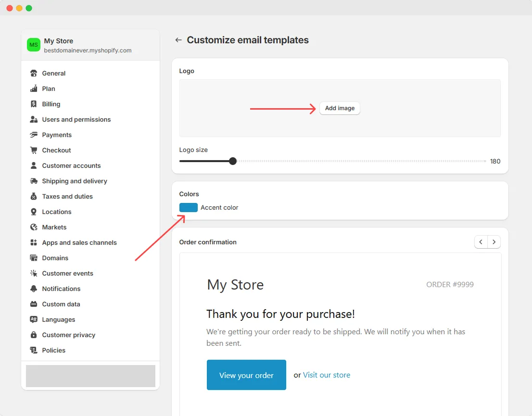The image size is (532, 416).
Task: Show the next email template with the right chevron
Action: [494, 242]
